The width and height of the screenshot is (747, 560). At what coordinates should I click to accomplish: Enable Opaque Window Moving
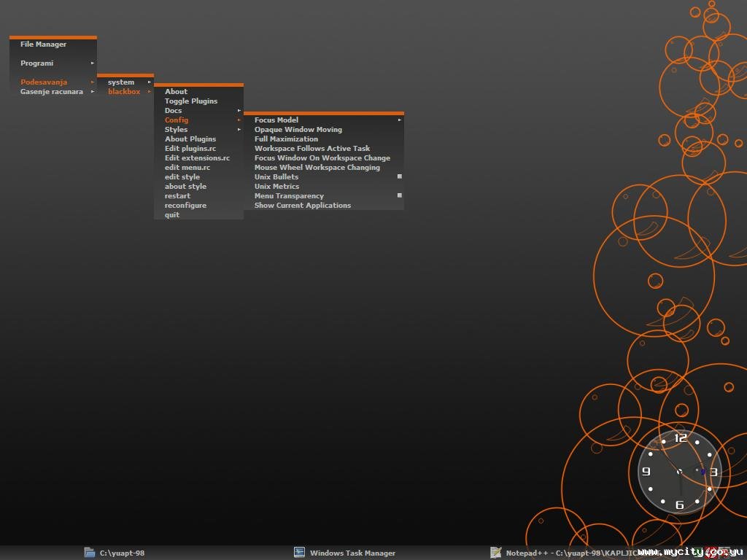click(298, 130)
